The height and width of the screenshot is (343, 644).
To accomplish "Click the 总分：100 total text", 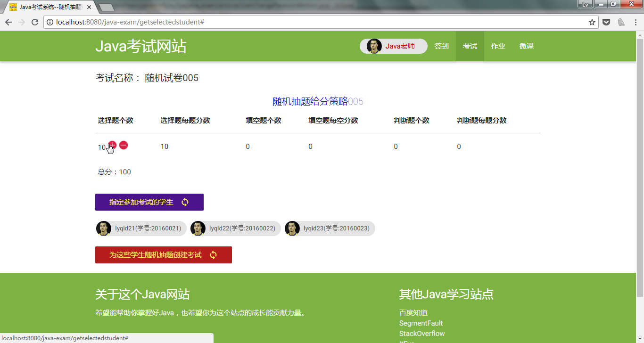I will pos(115,172).
